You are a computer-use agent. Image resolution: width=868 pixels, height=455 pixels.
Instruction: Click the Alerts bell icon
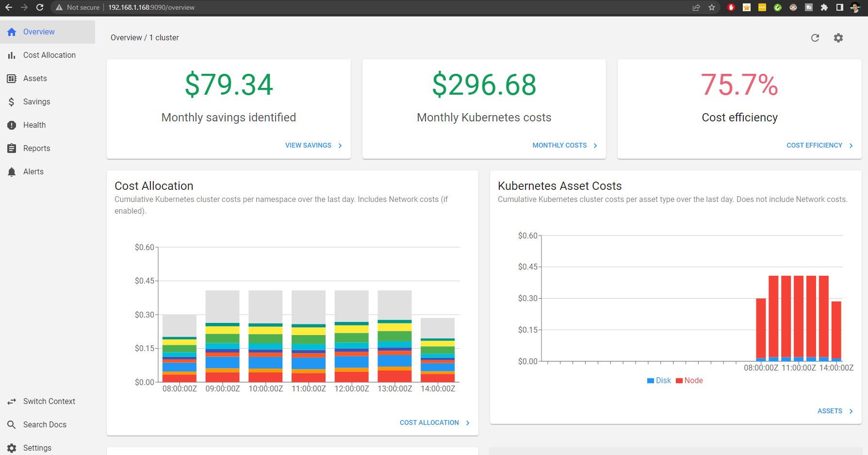[x=12, y=172]
